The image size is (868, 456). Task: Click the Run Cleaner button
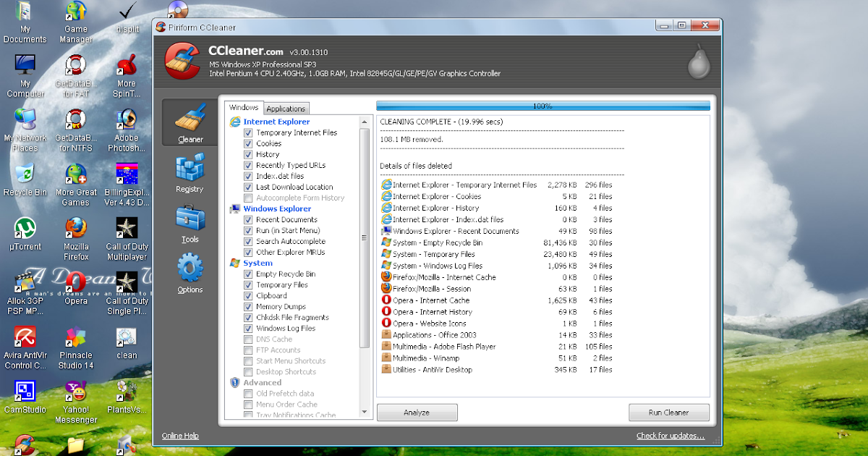click(x=668, y=413)
